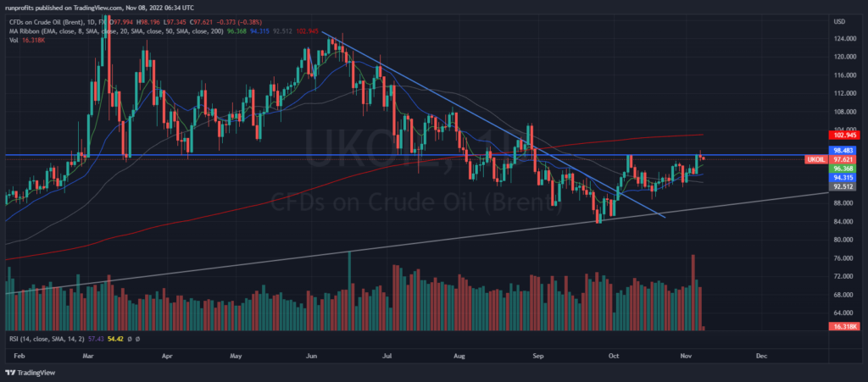Click the 94.315 SMA price tag

pyautogui.click(x=843, y=178)
